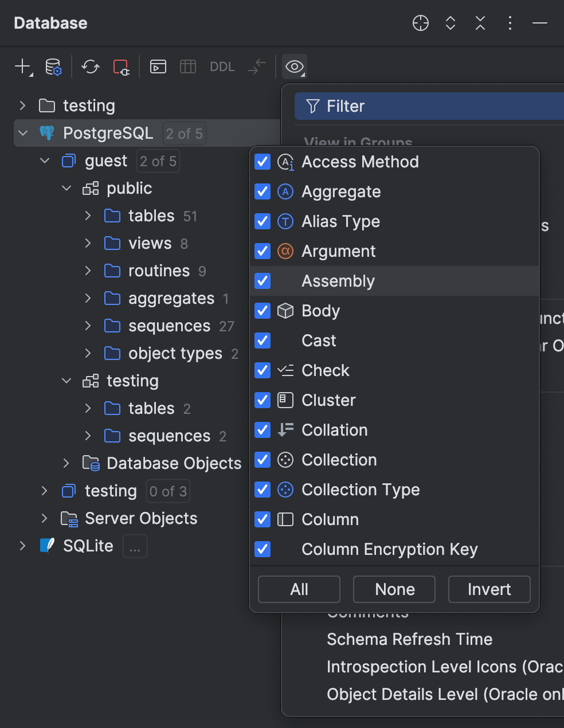564x728 pixels.
Task: Collapse the guest database node
Action: tap(45, 161)
